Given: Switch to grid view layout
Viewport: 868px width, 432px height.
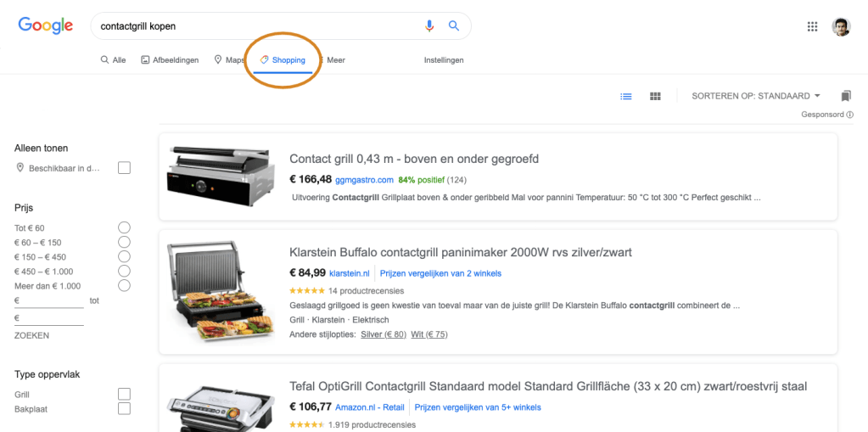Looking at the screenshot, I should (x=655, y=97).
